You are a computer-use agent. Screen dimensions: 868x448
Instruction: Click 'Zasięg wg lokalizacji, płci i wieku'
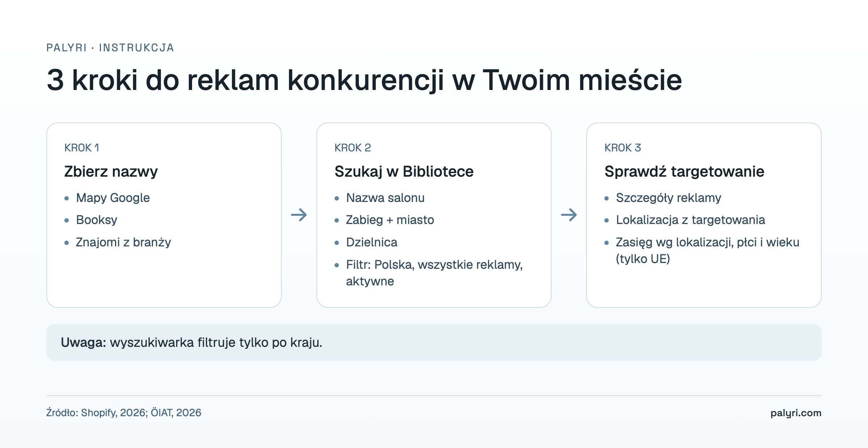coord(708,242)
